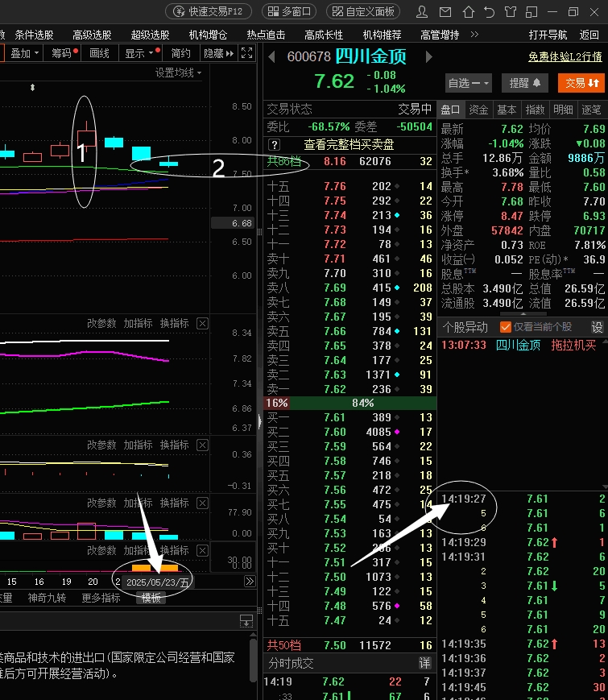Screen dimensions: 608x700
Task: Close the third indicator panel
Action: coord(202,503)
